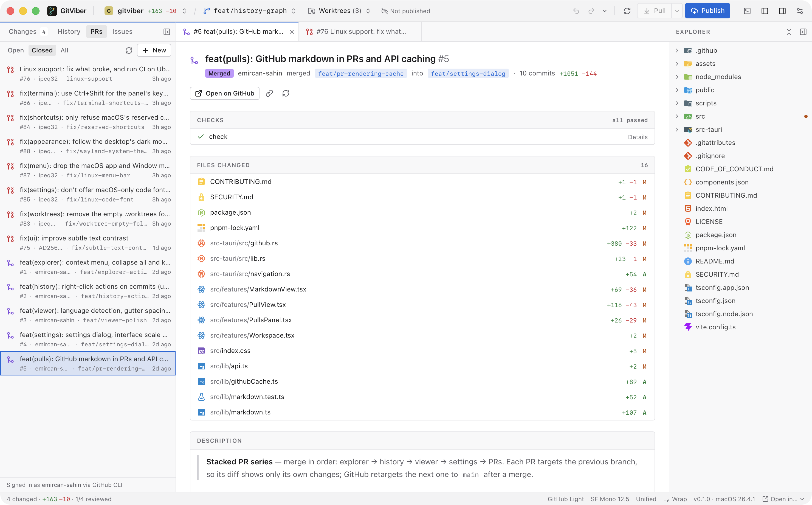The height and width of the screenshot is (505, 812).
Task: Expand the src folder
Action: [677, 116]
